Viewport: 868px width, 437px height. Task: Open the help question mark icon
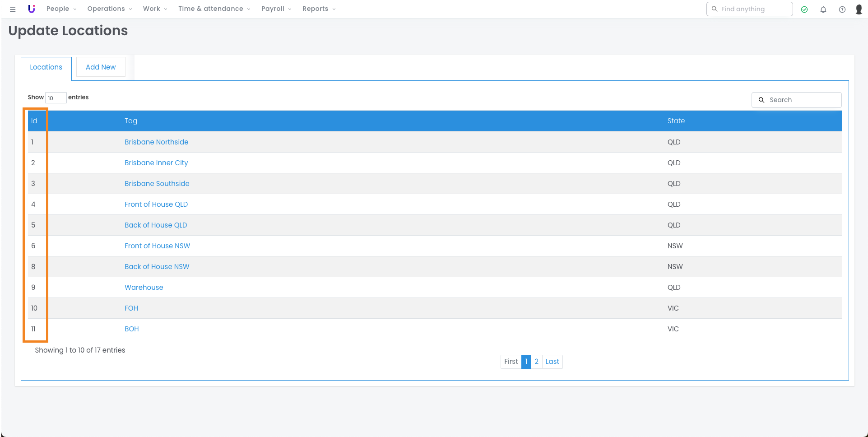(x=842, y=9)
